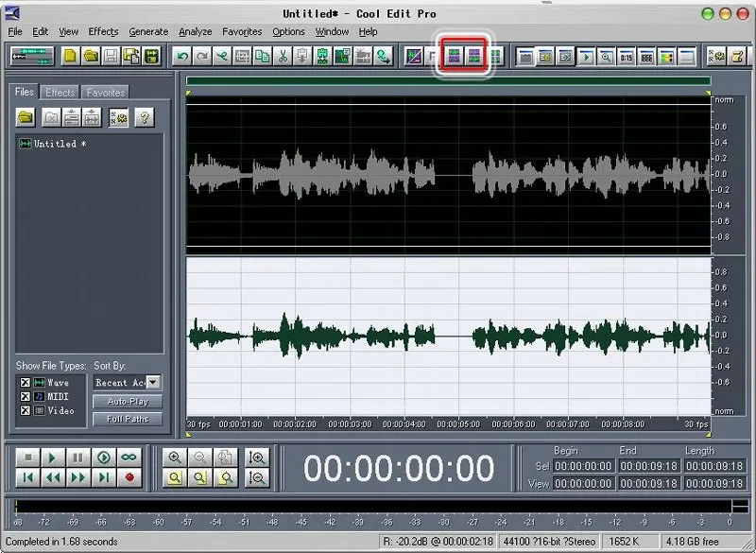Select edit right channel icon

pyautogui.click(x=474, y=57)
